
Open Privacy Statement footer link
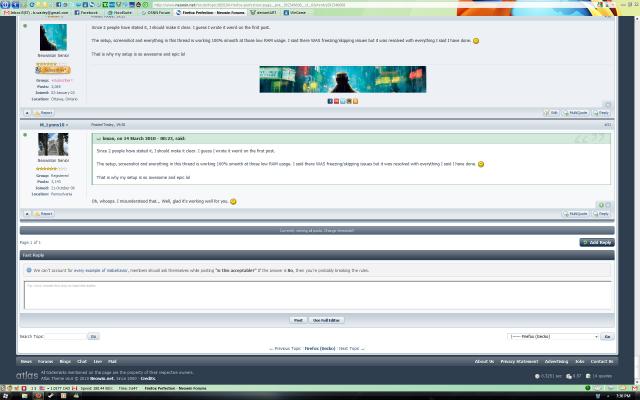[x=519, y=362]
